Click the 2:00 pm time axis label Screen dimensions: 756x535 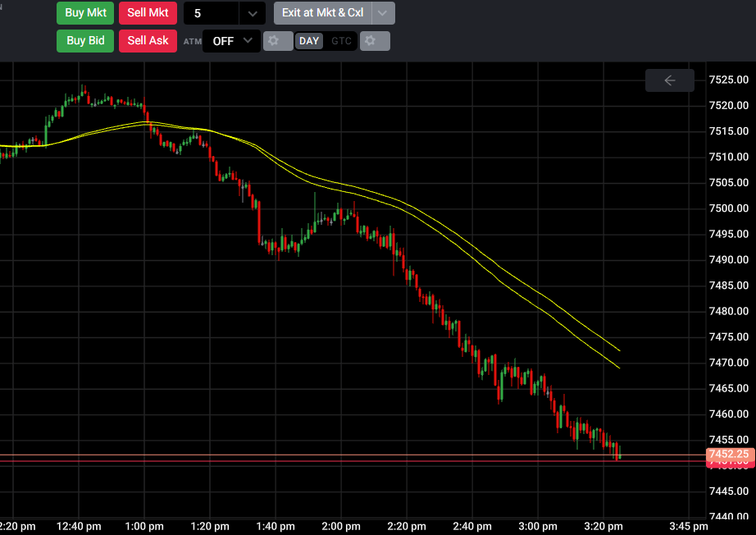341,526
